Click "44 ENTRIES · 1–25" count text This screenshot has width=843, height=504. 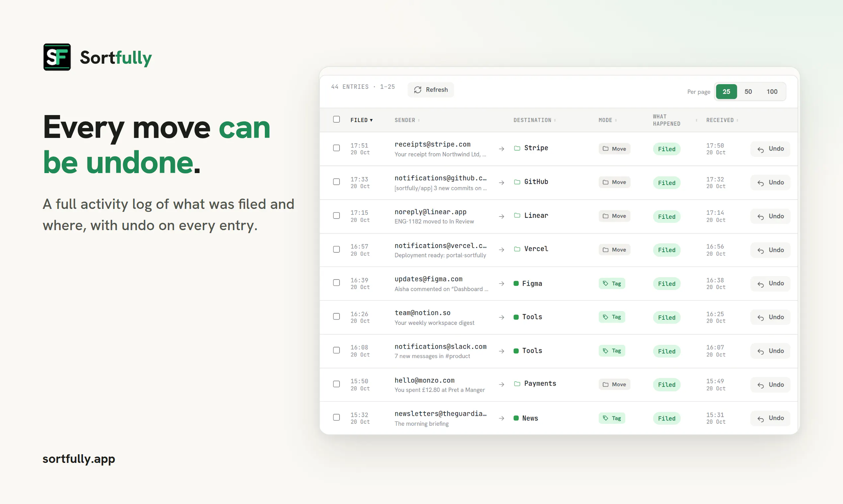click(x=363, y=87)
